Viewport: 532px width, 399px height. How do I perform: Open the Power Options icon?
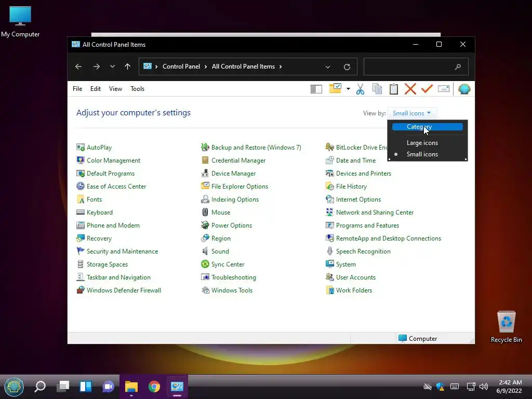pos(205,225)
